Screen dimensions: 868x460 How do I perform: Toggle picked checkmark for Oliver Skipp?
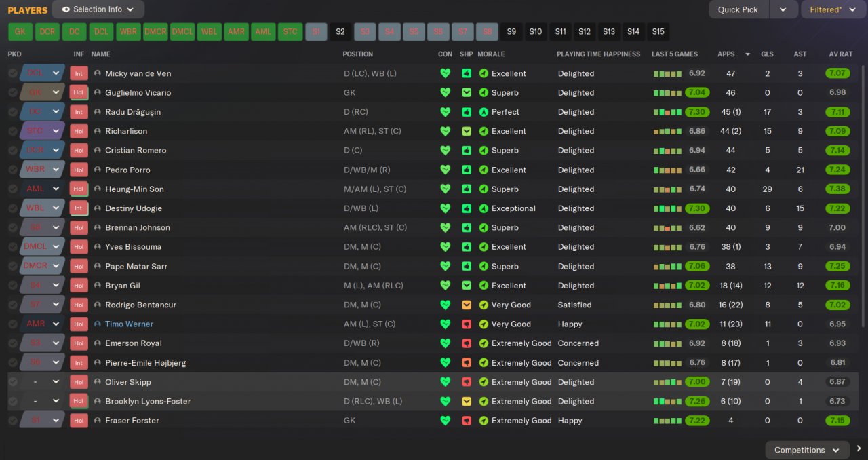[13, 382]
